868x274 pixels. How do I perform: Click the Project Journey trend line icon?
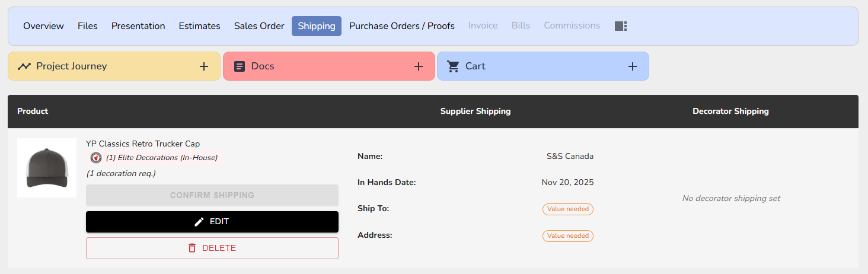tap(24, 66)
